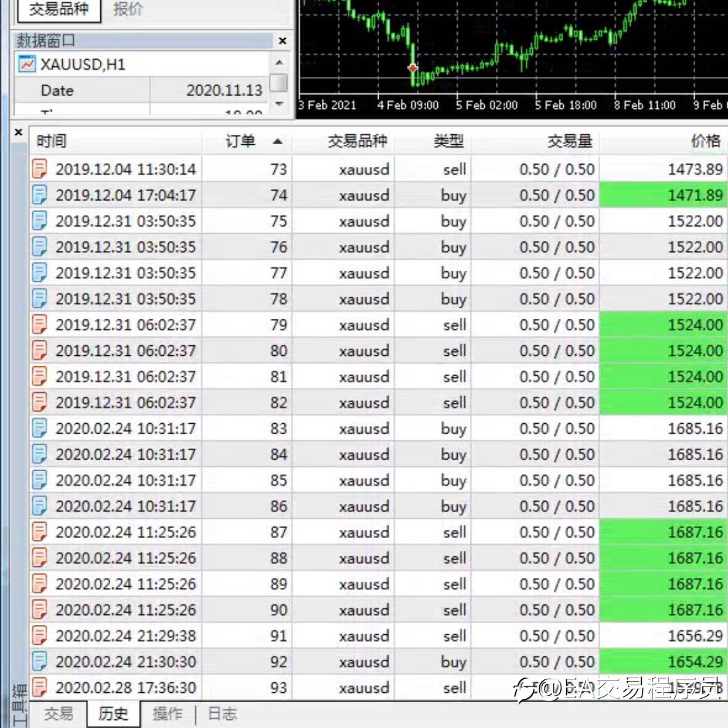The height and width of the screenshot is (728, 728).
Task: Click the XAUUSD,H1 label in data window
Action: pos(83,64)
